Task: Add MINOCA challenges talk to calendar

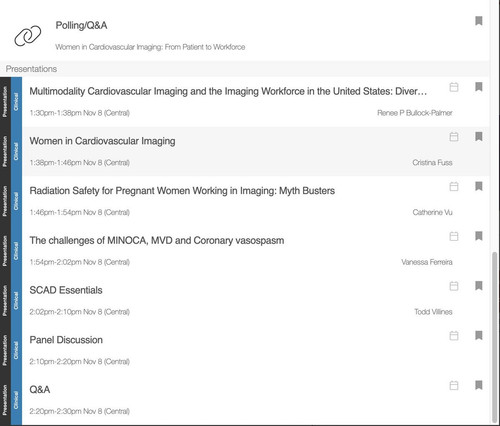Action: (454, 236)
